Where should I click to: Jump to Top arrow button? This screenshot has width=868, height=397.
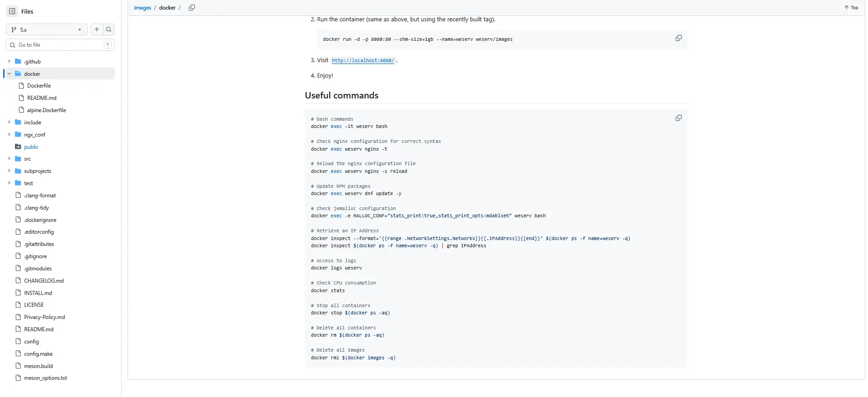851,8
